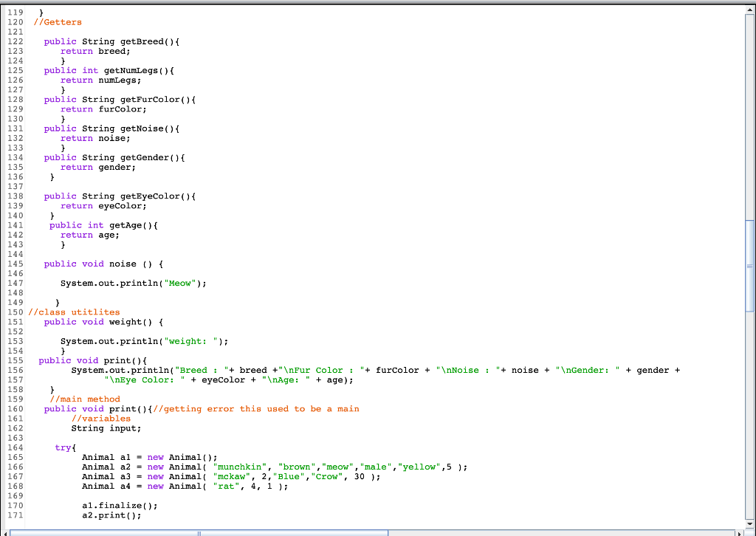The height and width of the screenshot is (536, 756).
Task: Click the 'return gender;' line
Action: [x=98, y=167]
